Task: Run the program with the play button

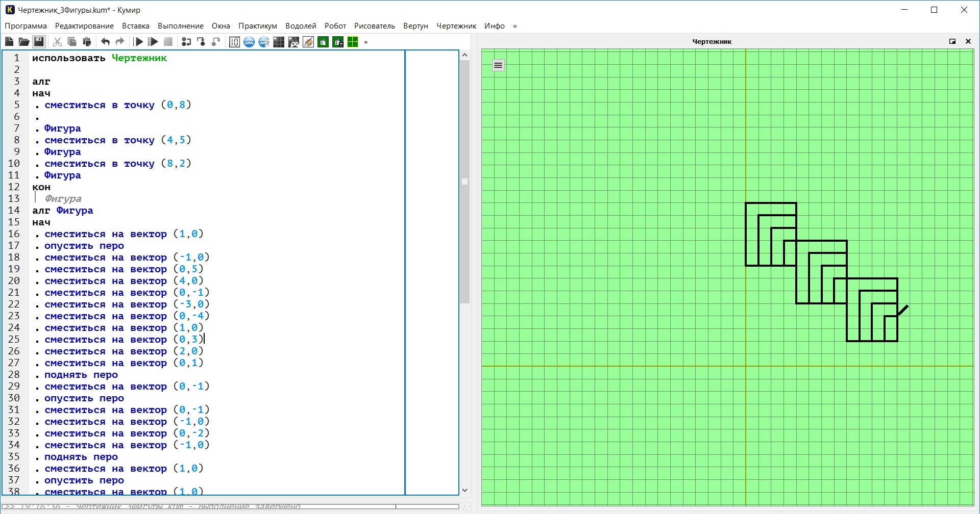Action: pyautogui.click(x=138, y=42)
